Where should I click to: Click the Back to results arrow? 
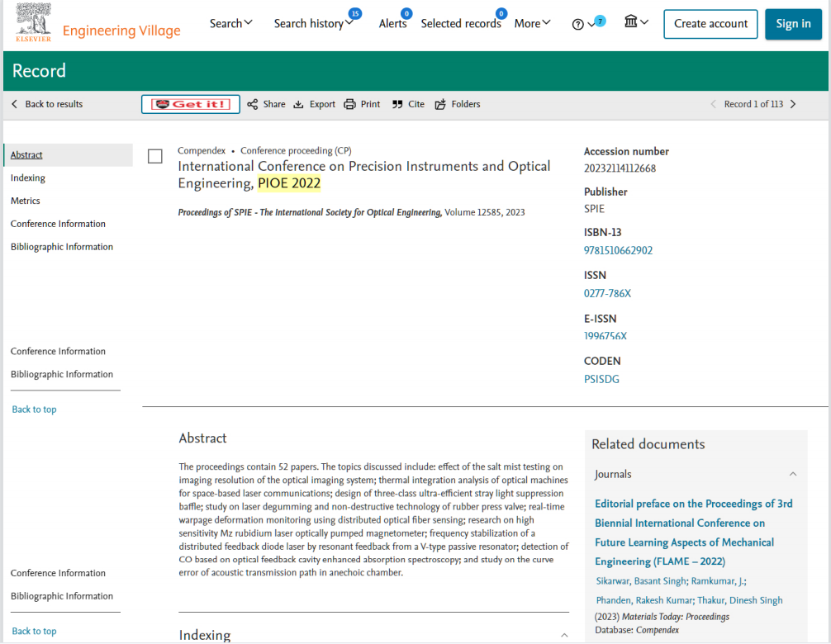(x=14, y=104)
